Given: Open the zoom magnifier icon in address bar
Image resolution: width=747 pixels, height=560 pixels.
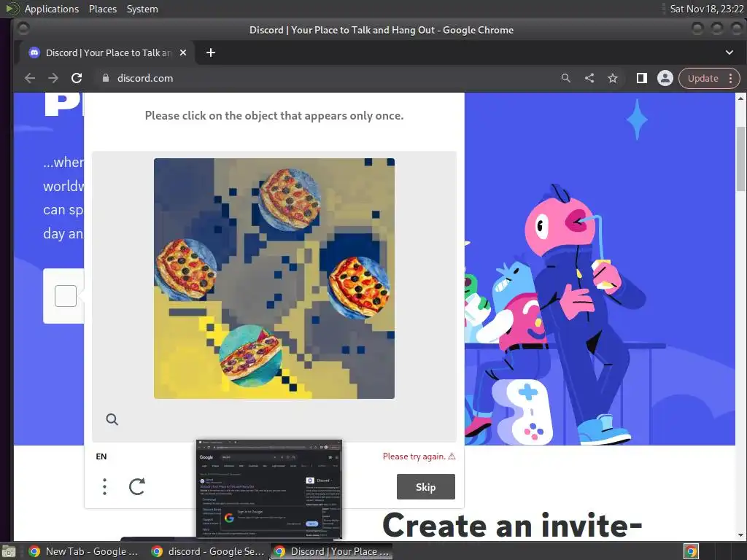Looking at the screenshot, I should coord(565,78).
